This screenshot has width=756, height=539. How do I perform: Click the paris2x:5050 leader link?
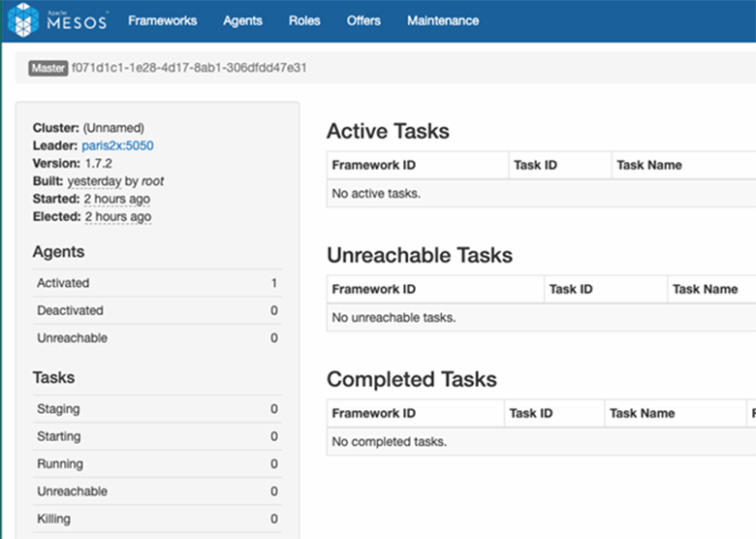point(117,145)
